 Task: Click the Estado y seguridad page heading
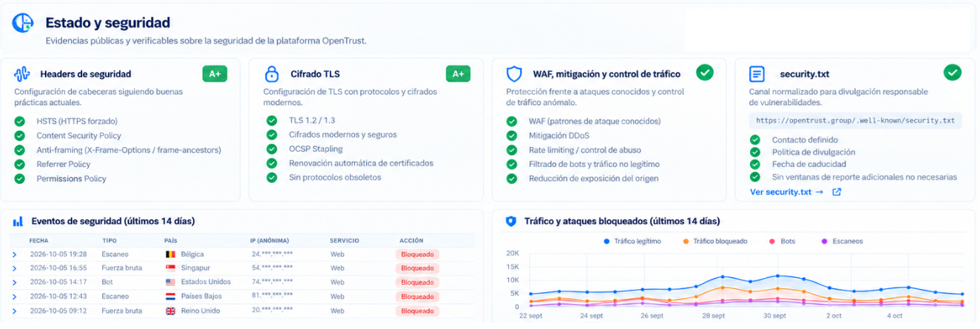108,23
